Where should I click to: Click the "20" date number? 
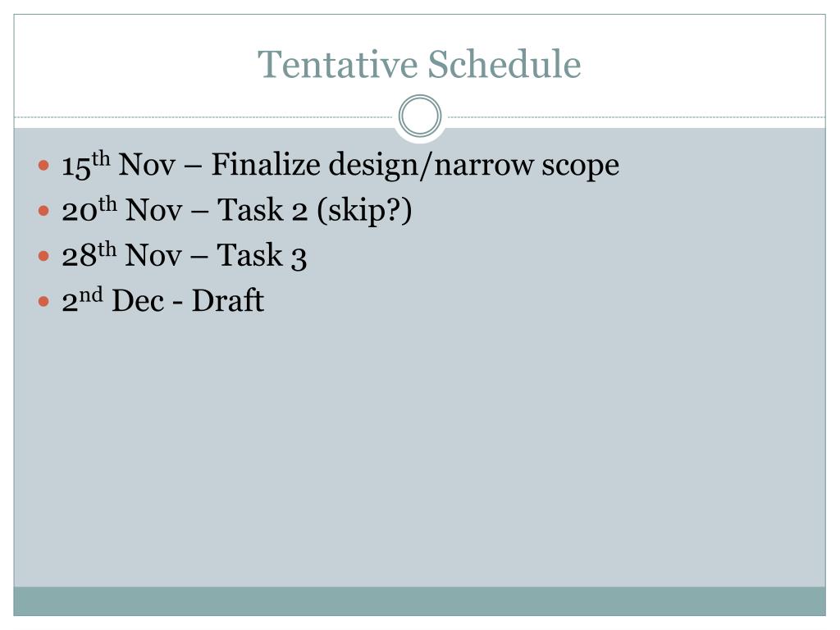tap(76, 212)
